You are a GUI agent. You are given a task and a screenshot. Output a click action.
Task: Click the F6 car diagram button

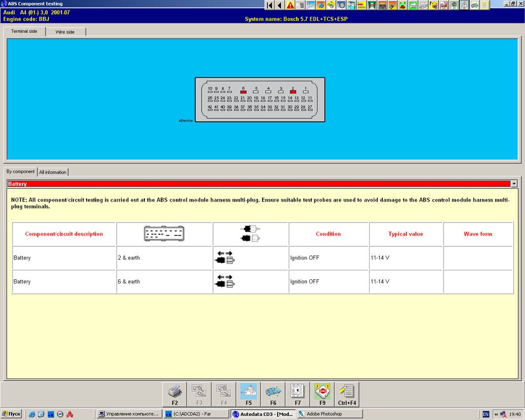coord(273,394)
